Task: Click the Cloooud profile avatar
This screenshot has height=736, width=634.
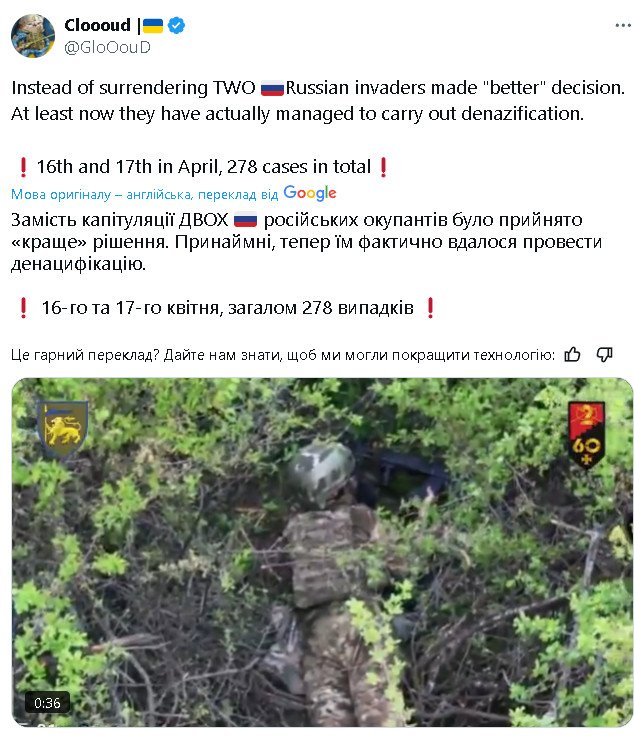Action: [x=33, y=36]
